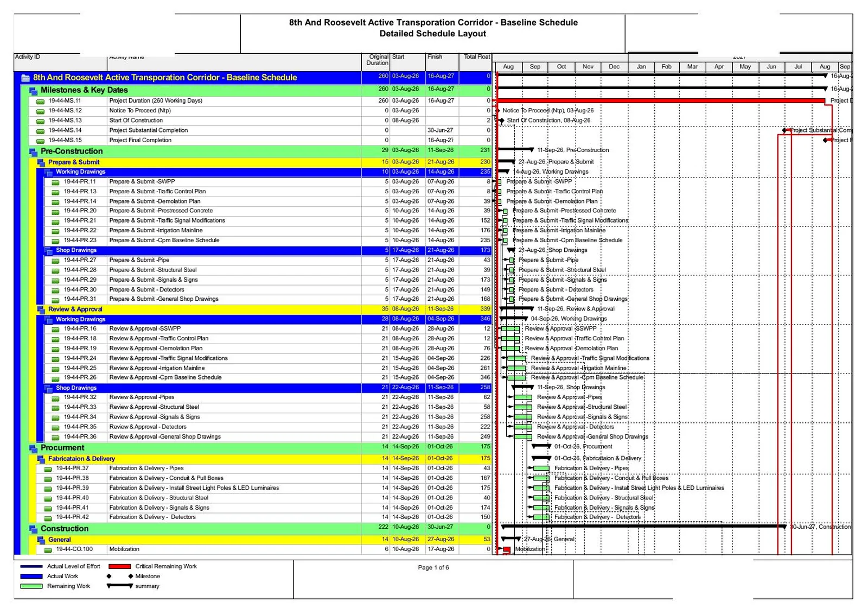The image size is (868, 614).
Task: Click the Oct month header in the timescale
Action: (561, 67)
